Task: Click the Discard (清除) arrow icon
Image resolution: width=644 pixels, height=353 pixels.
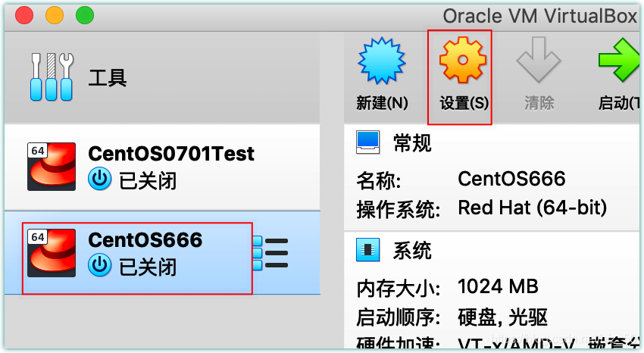Action: tap(539, 60)
